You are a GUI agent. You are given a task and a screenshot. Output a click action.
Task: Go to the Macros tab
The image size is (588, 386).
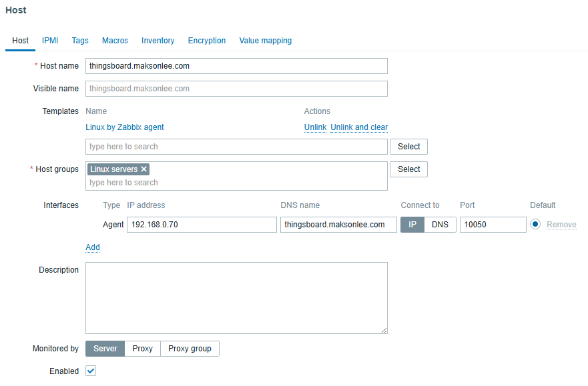[x=115, y=41]
